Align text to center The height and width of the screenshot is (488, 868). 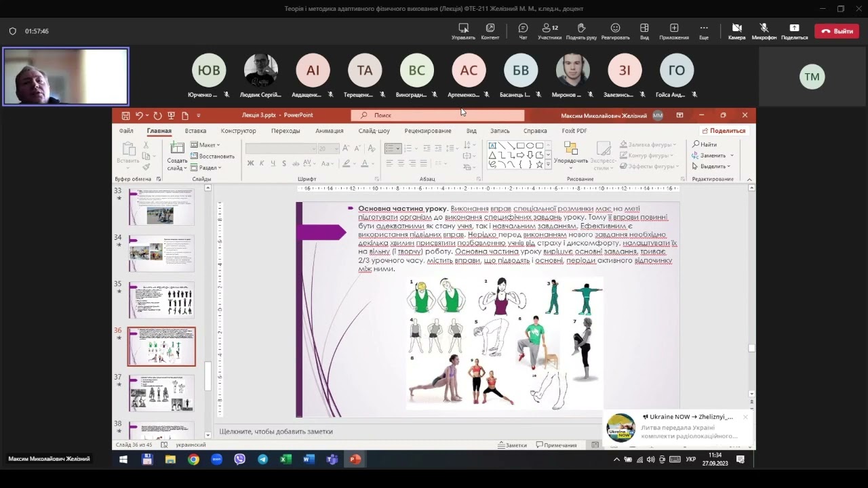(401, 163)
